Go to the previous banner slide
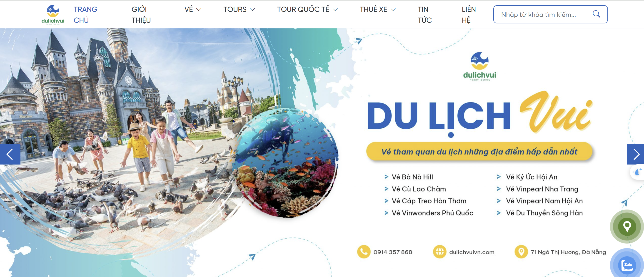This screenshot has height=277, width=644. 10,154
